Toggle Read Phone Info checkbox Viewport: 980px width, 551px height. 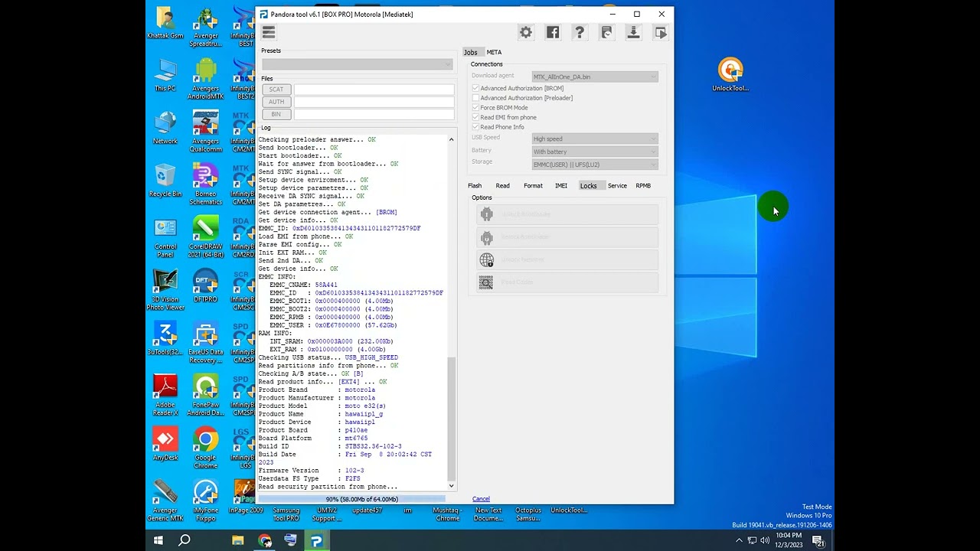point(475,127)
